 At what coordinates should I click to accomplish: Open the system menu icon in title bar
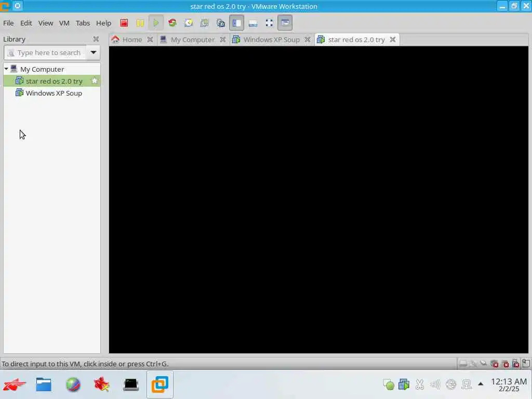coord(18,6)
